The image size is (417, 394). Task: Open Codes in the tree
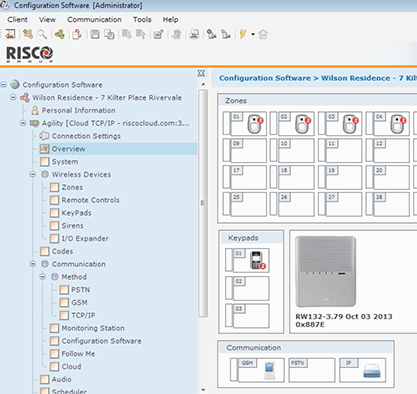coord(62,251)
